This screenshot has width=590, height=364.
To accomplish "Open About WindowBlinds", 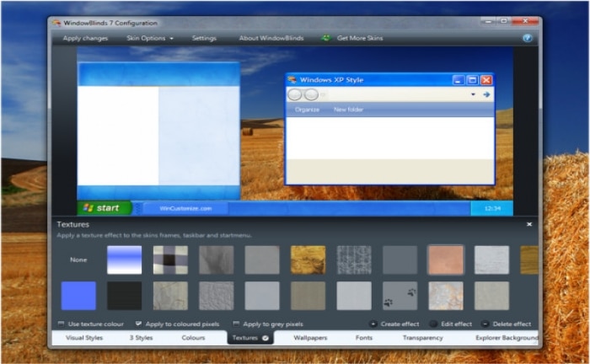I will tap(271, 38).
